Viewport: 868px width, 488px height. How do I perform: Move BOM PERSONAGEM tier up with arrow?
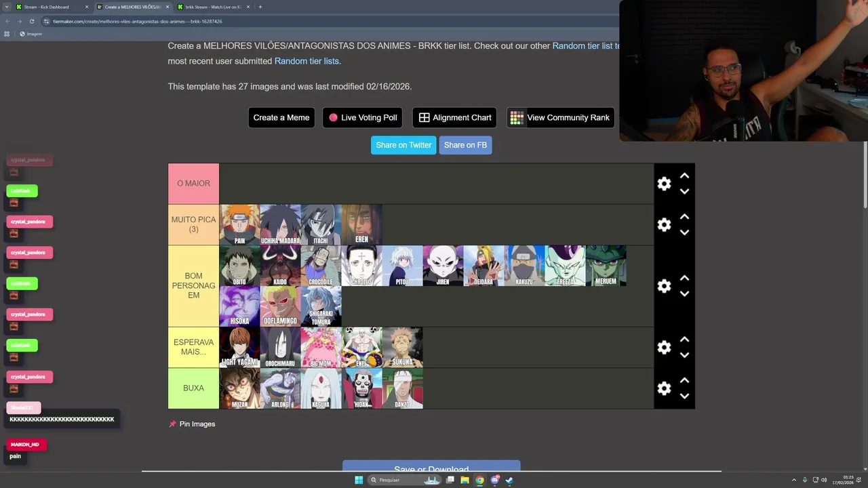(684, 278)
